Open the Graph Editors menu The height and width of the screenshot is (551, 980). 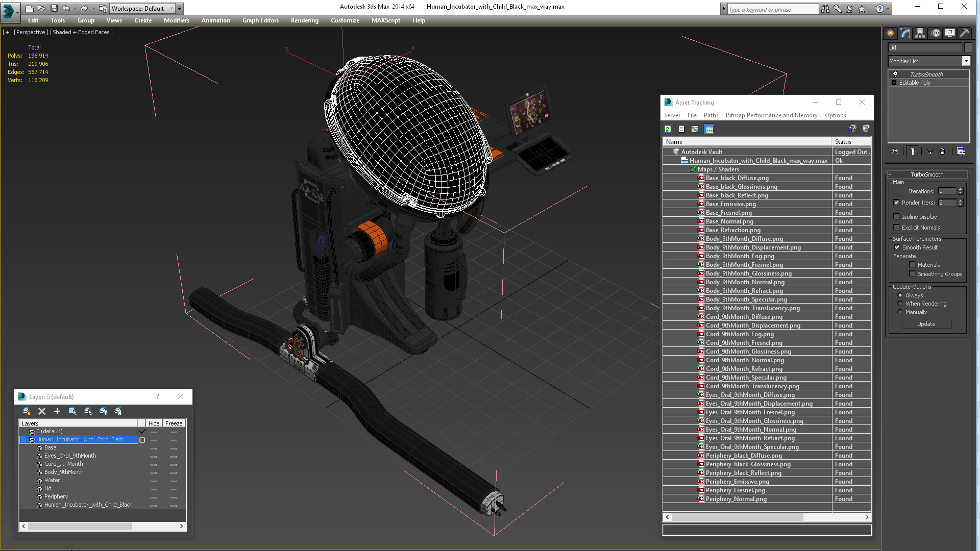[x=260, y=20]
